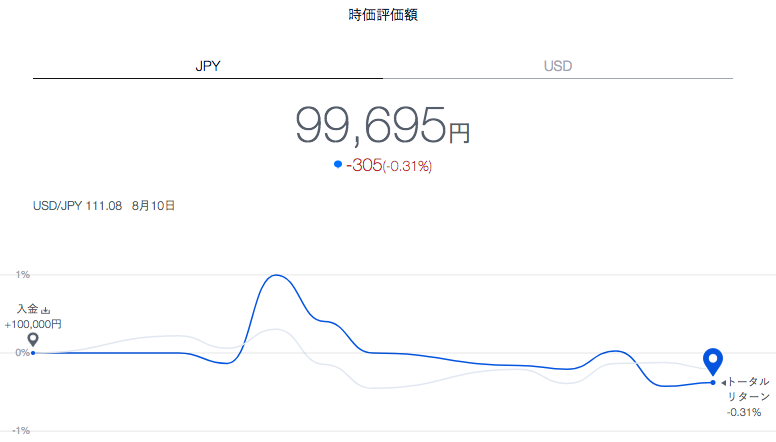Click the 8月10日 date label
This screenshot has height=442, width=776.
[x=153, y=206]
